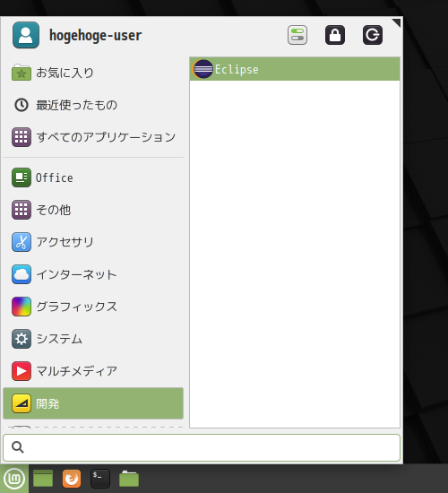Select すべてのアプリケーション category

pos(93,137)
